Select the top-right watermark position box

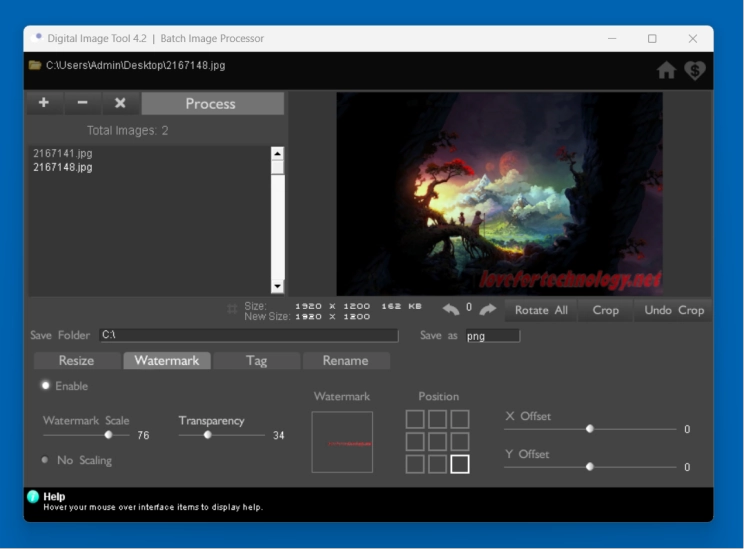[x=460, y=419]
